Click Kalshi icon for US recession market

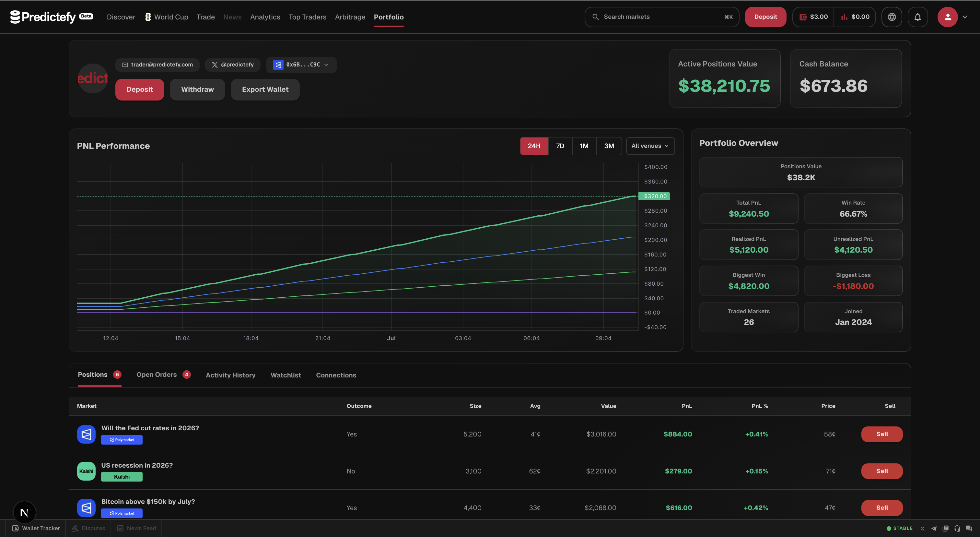click(86, 471)
